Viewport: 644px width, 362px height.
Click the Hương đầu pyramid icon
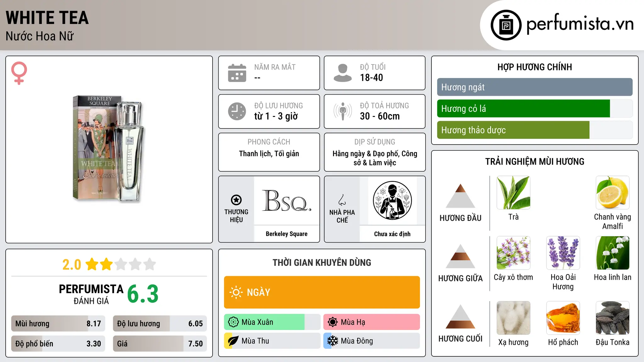coord(460,196)
